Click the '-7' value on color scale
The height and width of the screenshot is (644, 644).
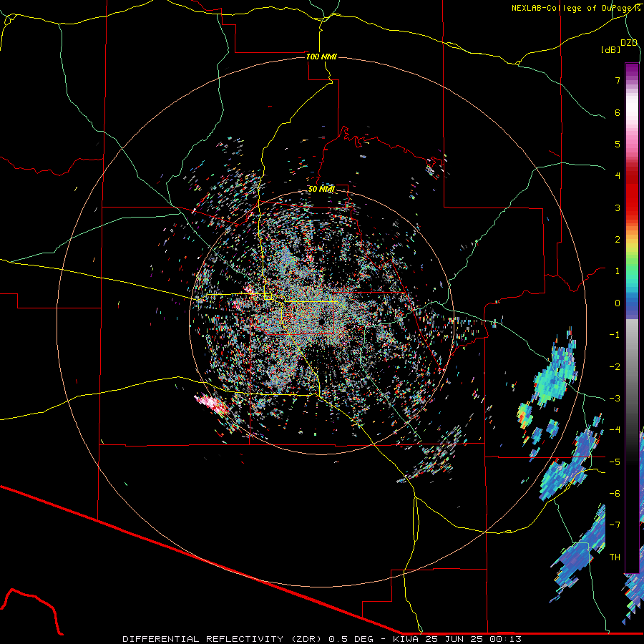[x=615, y=525]
